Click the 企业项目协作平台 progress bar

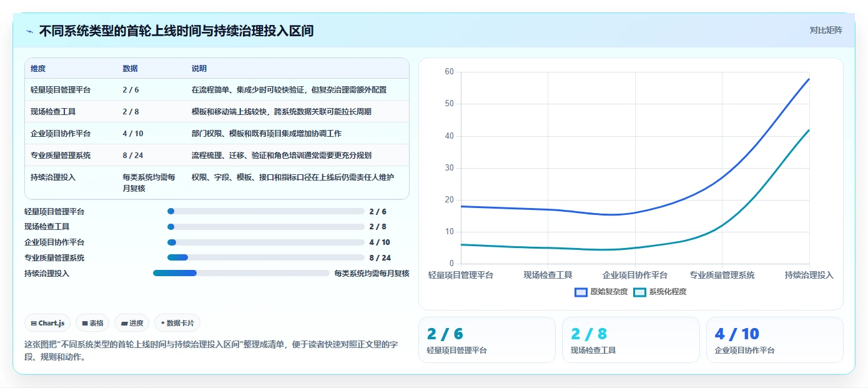[x=266, y=242]
